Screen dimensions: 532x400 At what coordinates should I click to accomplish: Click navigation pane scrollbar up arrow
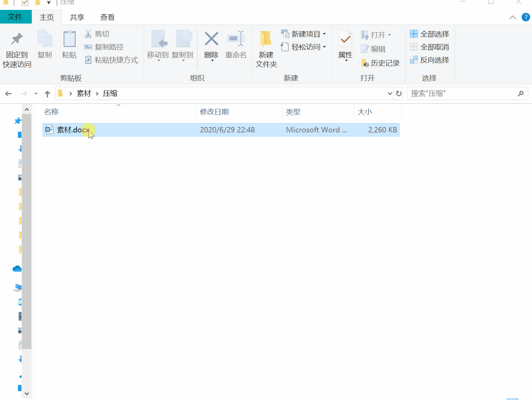(x=27, y=110)
